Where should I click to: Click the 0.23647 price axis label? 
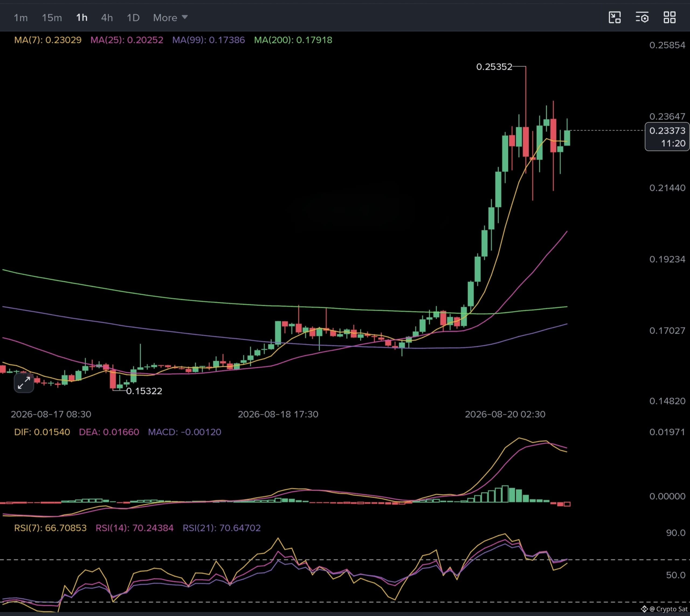667,116
